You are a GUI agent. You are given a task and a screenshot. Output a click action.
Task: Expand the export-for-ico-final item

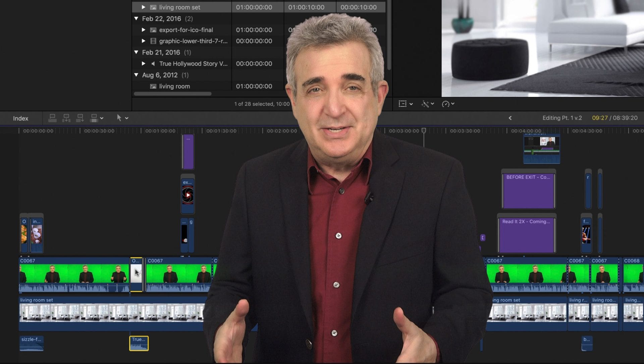coord(143,30)
